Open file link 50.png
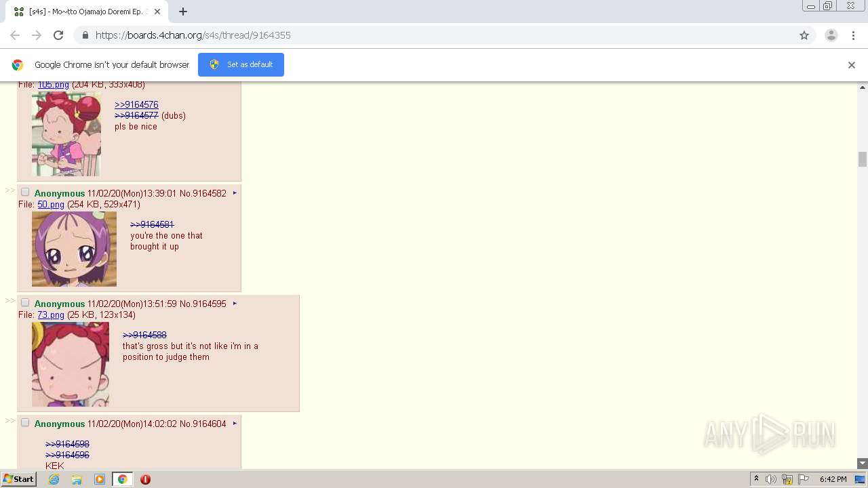The image size is (868, 488). (x=51, y=204)
